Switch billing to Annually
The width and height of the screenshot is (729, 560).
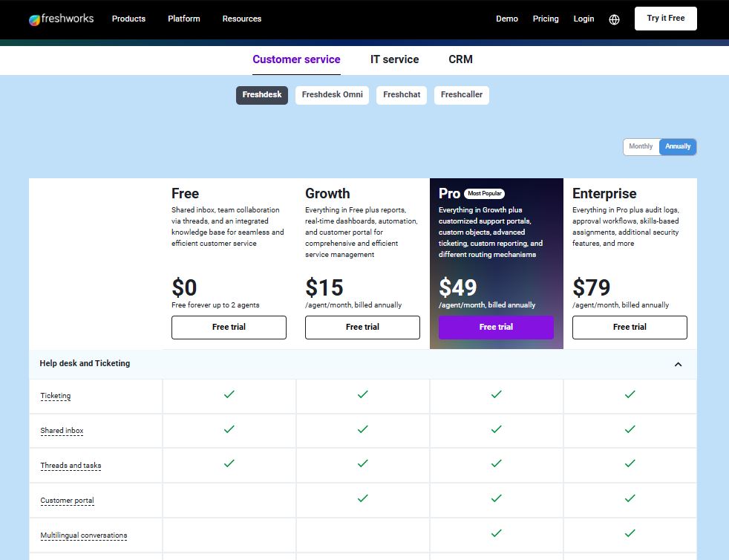pyautogui.click(x=677, y=146)
